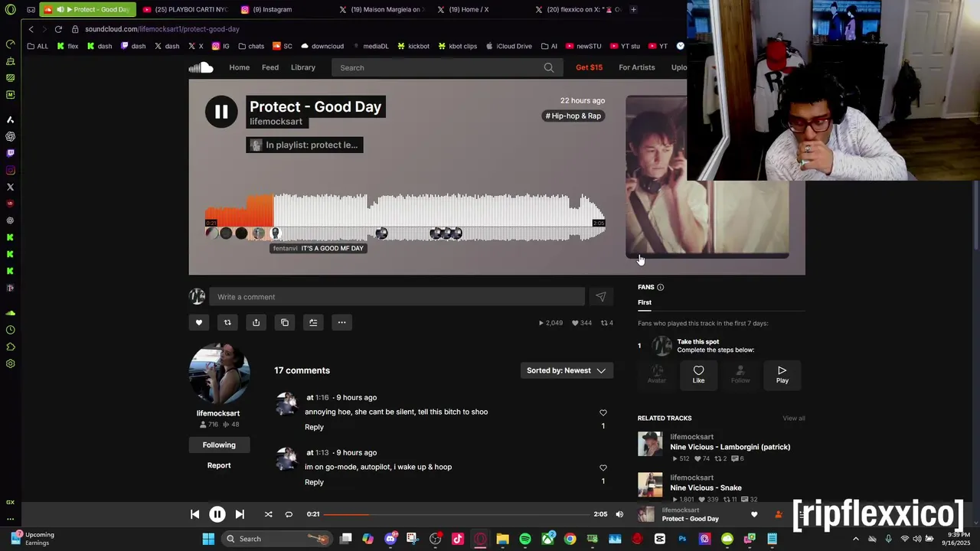This screenshot has width=980, height=551.
Task: Seek on the bottom player progress bar
Action: [x=457, y=514]
